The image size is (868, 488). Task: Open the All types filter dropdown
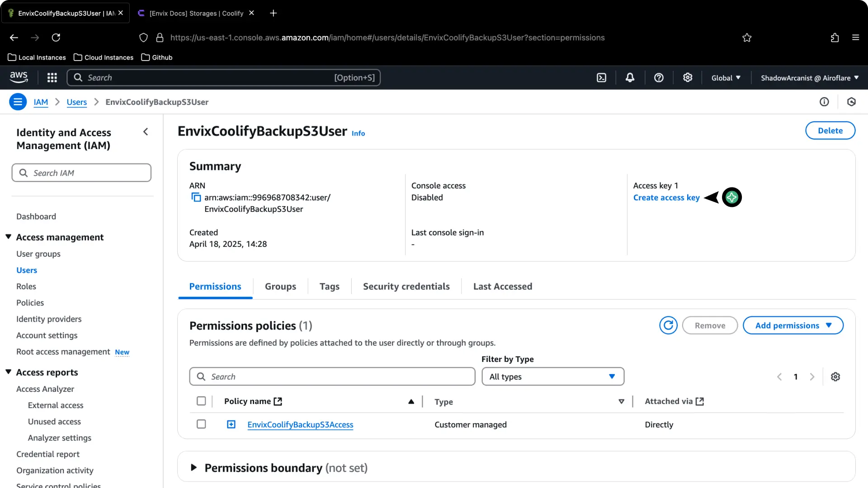[552, 376]
